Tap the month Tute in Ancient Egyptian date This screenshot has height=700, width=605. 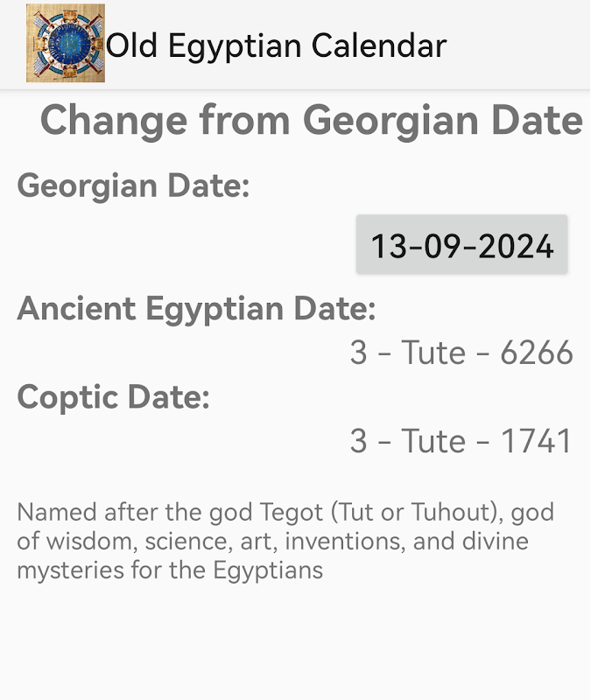[433, 353]
